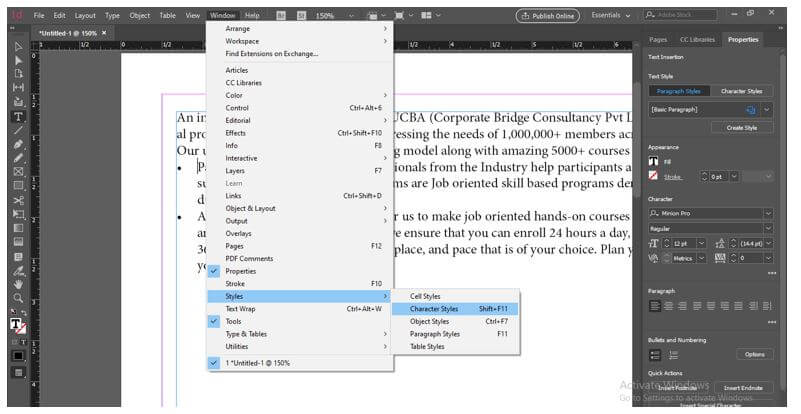Click the Stroke none swatch in Appearance
Screen dimensions: 801x414
(653, 176)
